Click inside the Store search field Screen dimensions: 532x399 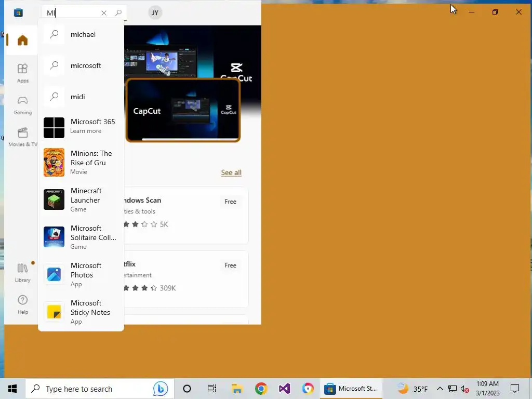(73, 13)
